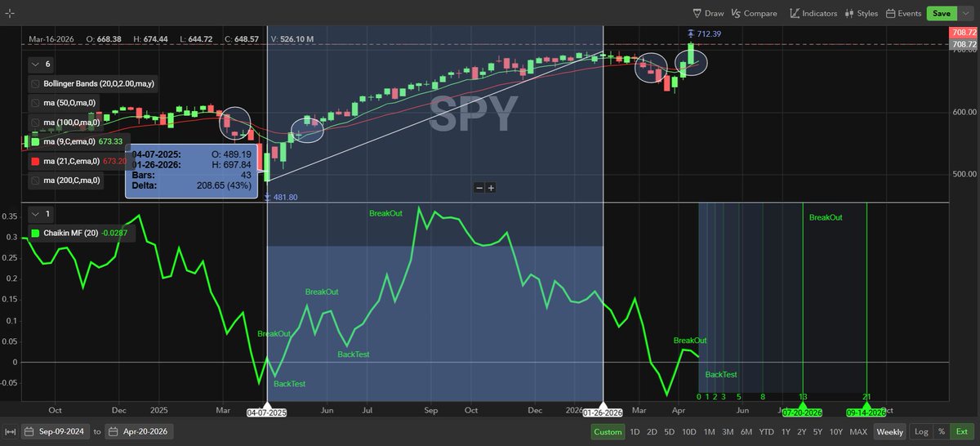This screenshot has width=980, height=446.
Task: Click the lowest BackTest label near 04-07-2025 marker
Action: [289, 384]
